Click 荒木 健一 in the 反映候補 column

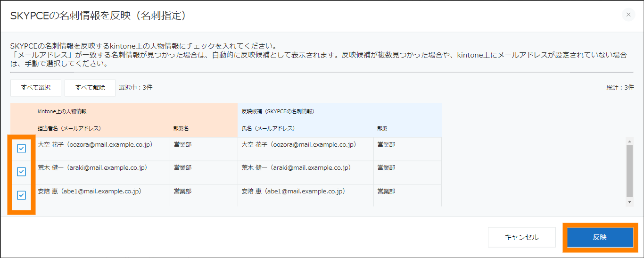296,168
